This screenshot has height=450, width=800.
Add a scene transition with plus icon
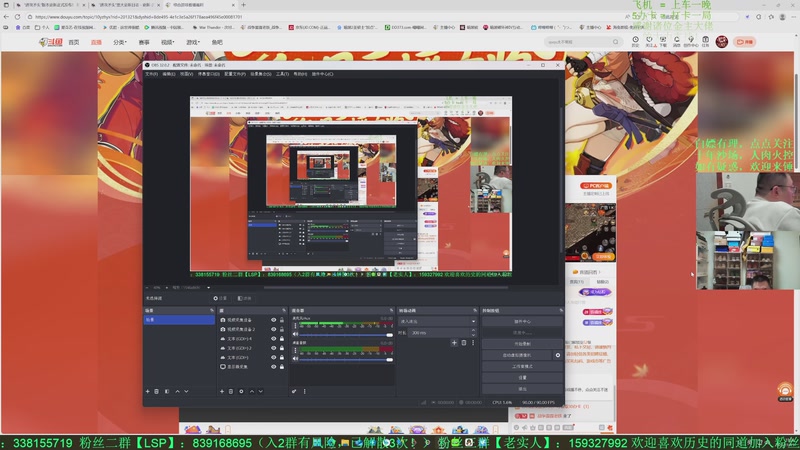[x=454, y=343]
